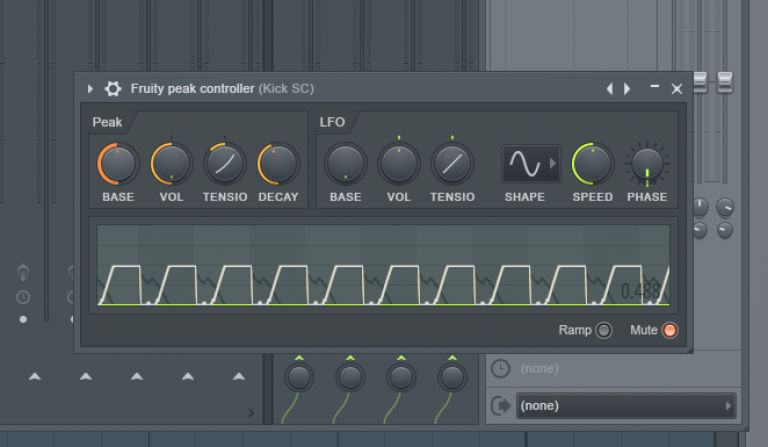768x447 pixels.
Task: Click the first mixer send knob with green arrow
Action: (x=299, y=377)
